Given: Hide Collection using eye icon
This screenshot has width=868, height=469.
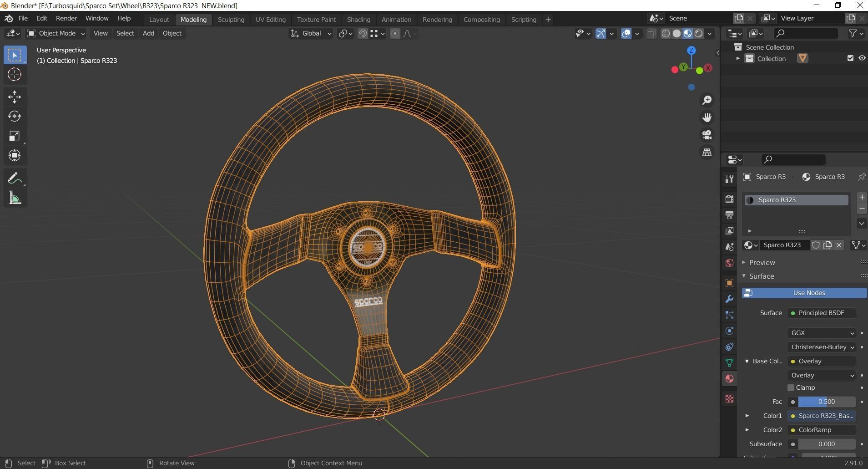Looking at the screenshot, I should coord(862,58).
